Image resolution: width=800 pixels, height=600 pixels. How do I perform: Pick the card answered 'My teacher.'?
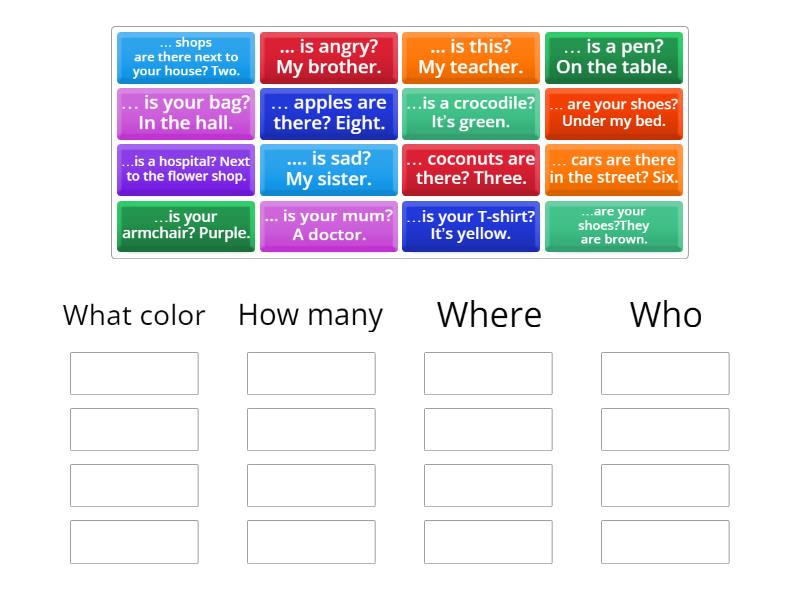tap(471, 57)
